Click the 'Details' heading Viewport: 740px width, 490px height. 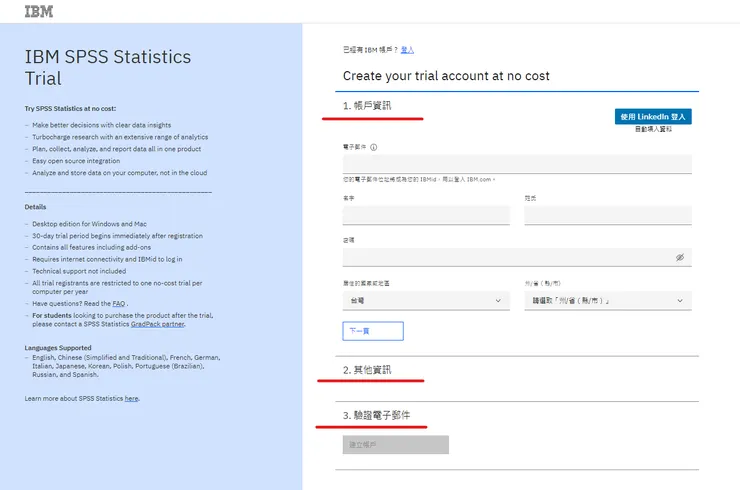coord(35,207)
